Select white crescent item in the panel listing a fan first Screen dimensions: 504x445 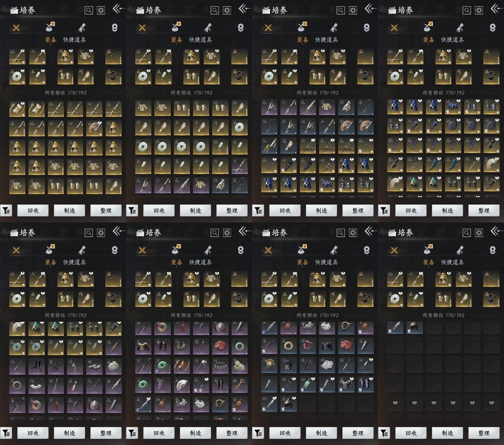pyautogui.click(x=36, y=385)
